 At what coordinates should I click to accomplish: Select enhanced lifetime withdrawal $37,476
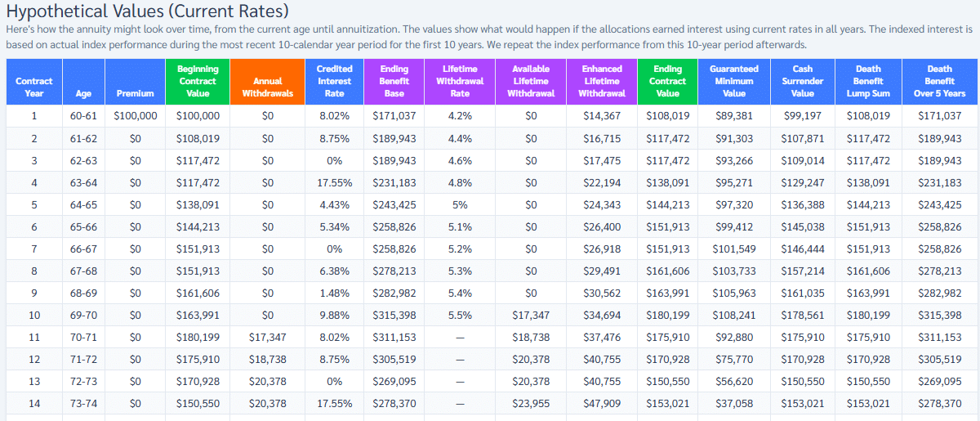point(603,338)
